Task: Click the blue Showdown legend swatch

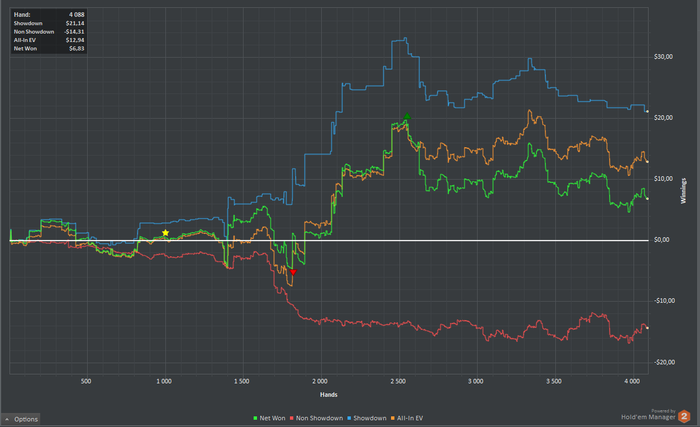Action: [349, 419]
